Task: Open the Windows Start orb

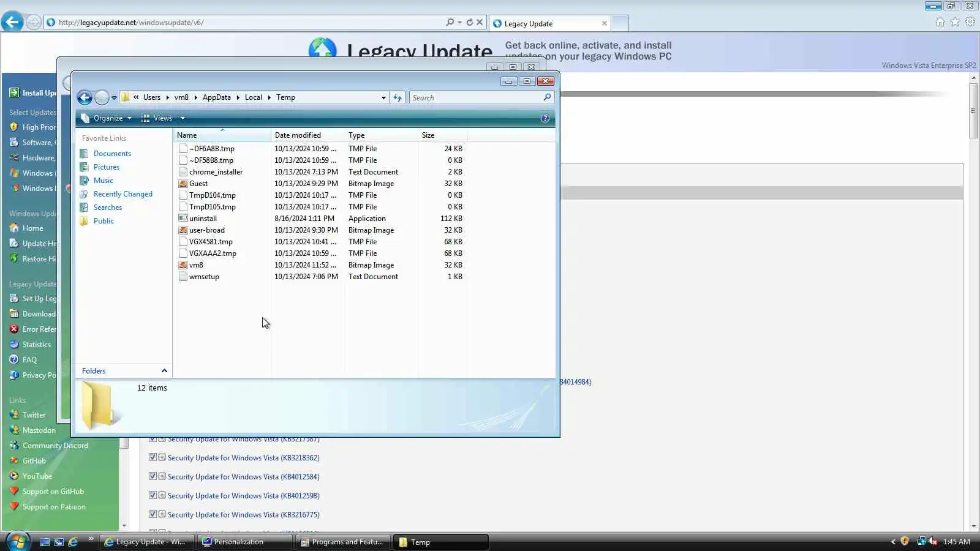Action: pyautogui.click(x=18, y=541)
